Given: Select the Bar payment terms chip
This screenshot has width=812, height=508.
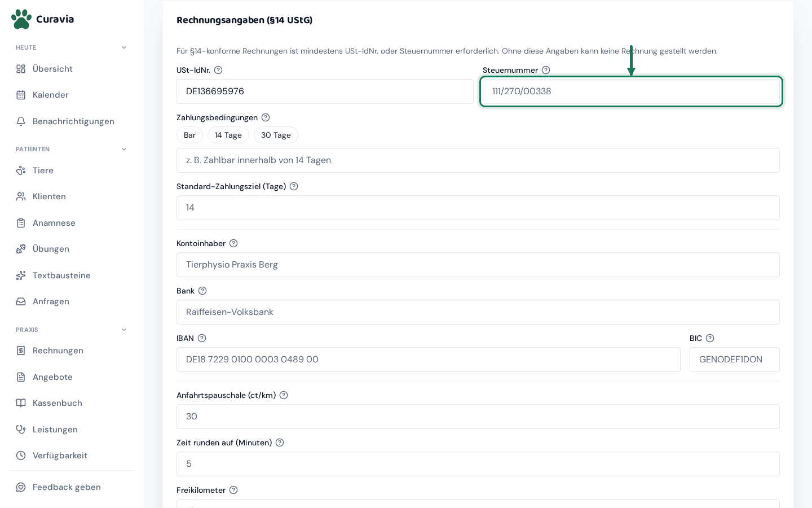Looking at the screenshot, I should pyautogui.click(x=189, y=135).
